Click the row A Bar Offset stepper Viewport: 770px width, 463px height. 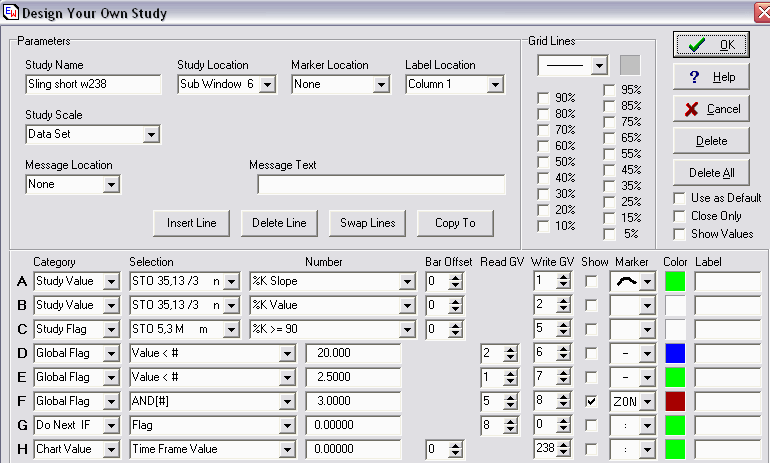point(455,282)
